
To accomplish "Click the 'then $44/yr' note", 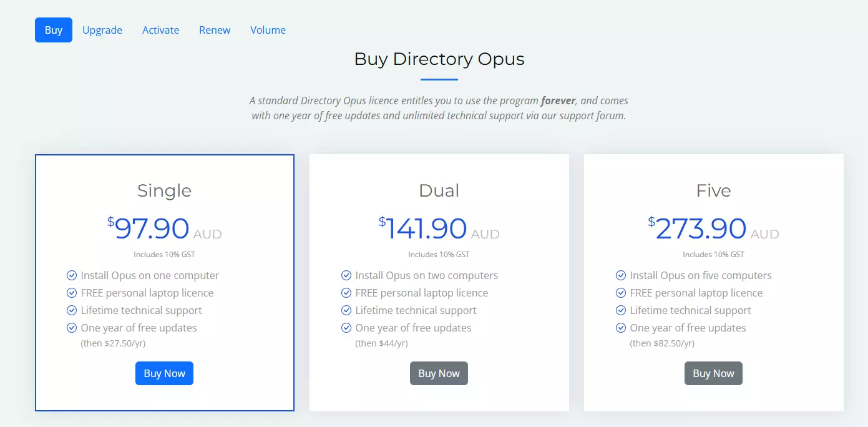I will click(381, 343).
